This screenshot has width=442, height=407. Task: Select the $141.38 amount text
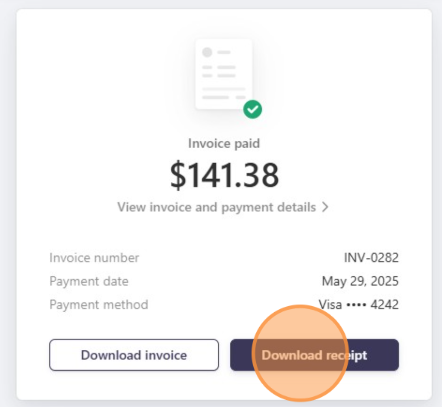(224, 175)
